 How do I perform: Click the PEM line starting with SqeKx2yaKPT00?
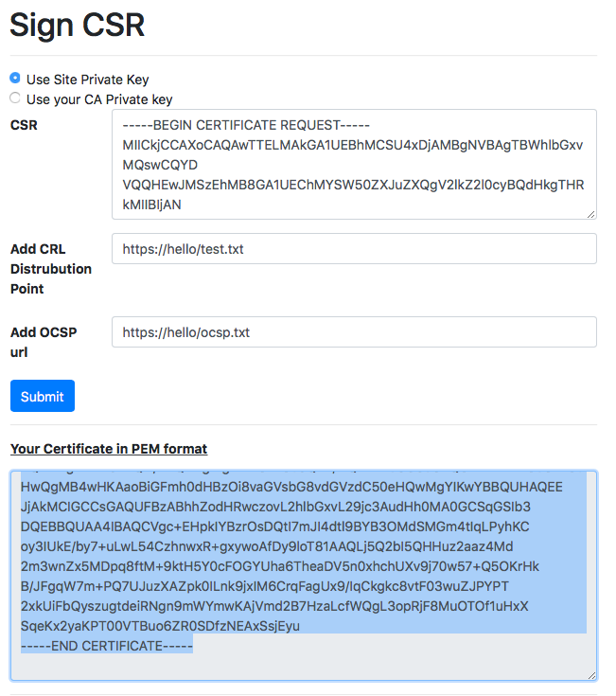pos(160,625)
